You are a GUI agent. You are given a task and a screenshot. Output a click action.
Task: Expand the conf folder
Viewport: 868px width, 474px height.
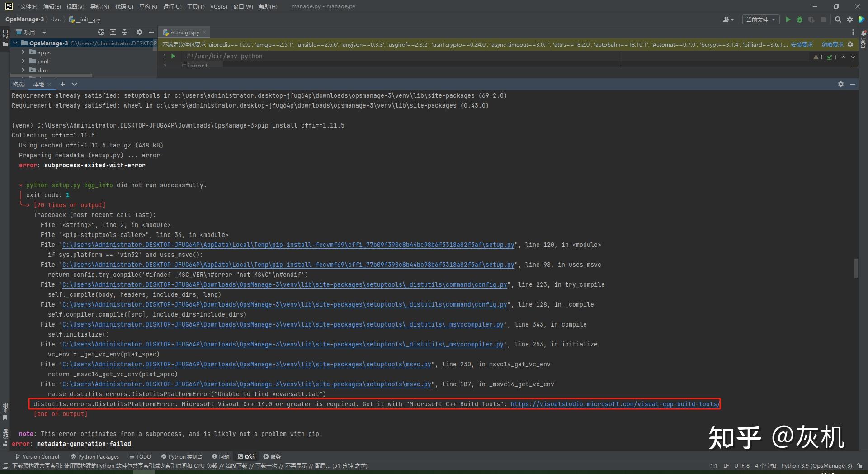click(23, 61)
